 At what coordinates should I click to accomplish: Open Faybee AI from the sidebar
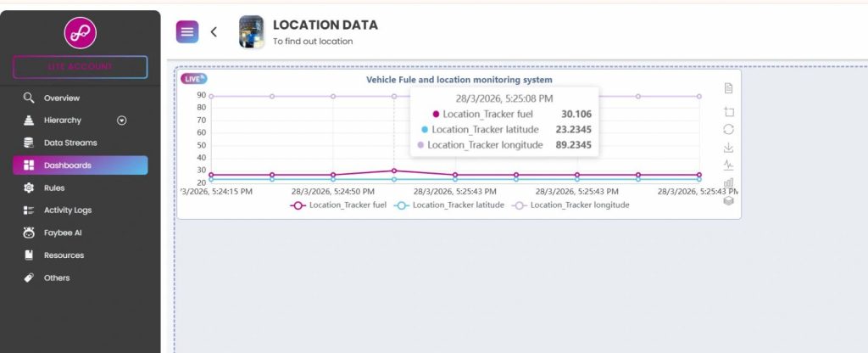point(62,233)
